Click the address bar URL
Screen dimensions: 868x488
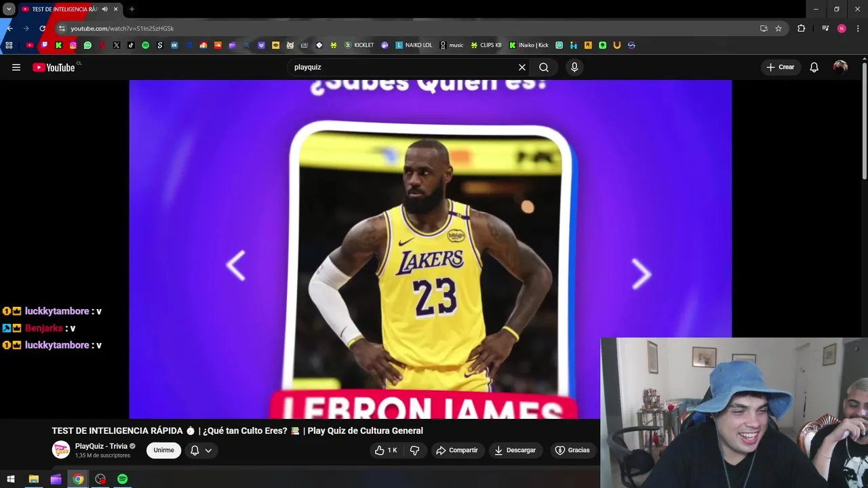122,28
